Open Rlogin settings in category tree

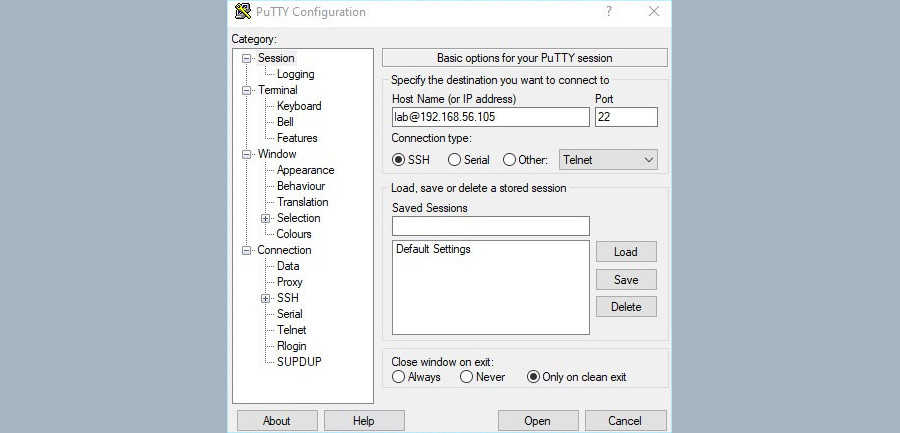292,346
